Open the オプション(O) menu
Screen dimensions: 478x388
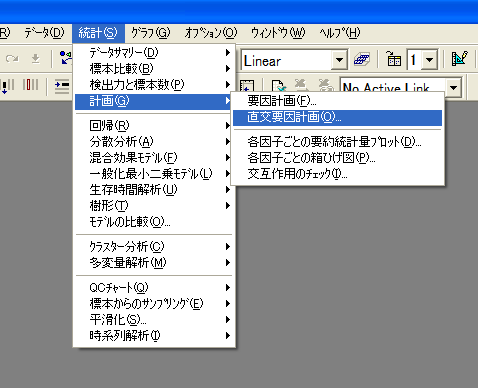point(211,33)
